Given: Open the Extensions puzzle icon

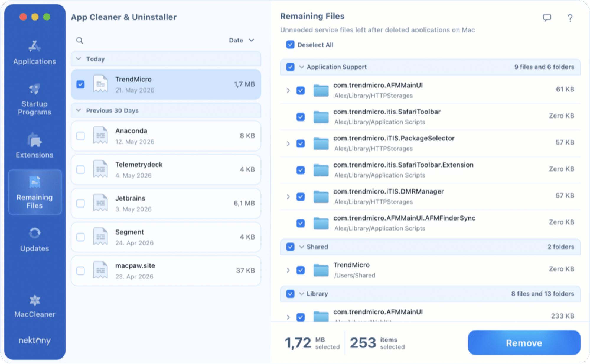Looking at the screenshot, I should coord(35,140).
